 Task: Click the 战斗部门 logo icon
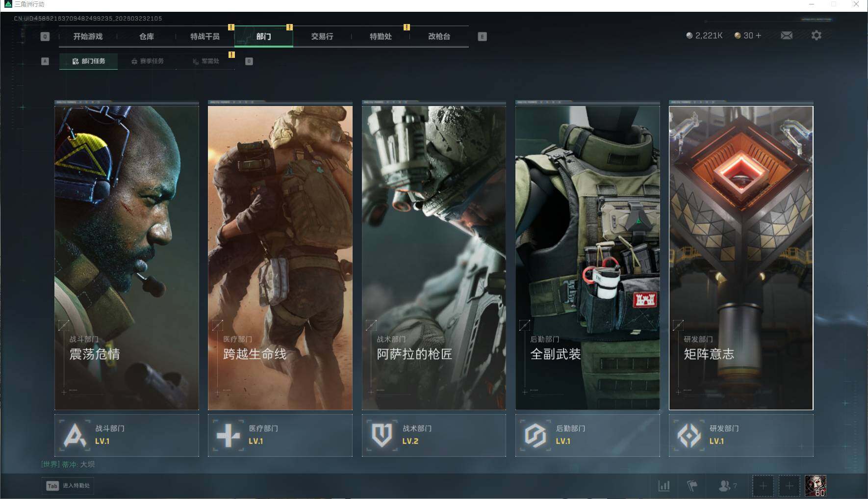(75, 435)
